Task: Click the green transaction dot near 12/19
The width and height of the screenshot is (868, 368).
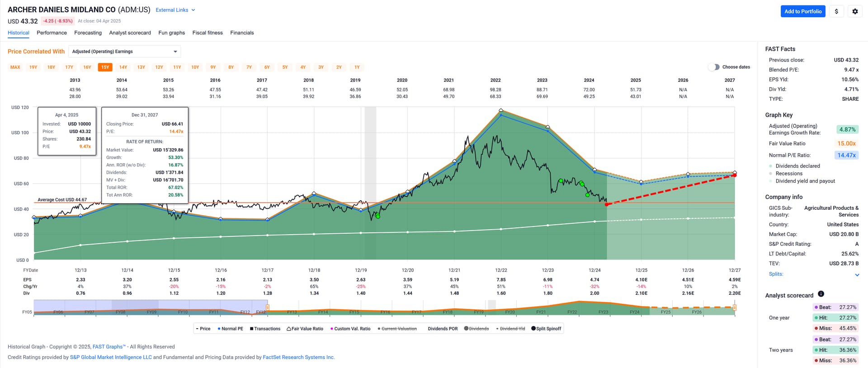Action: [378, 217]
